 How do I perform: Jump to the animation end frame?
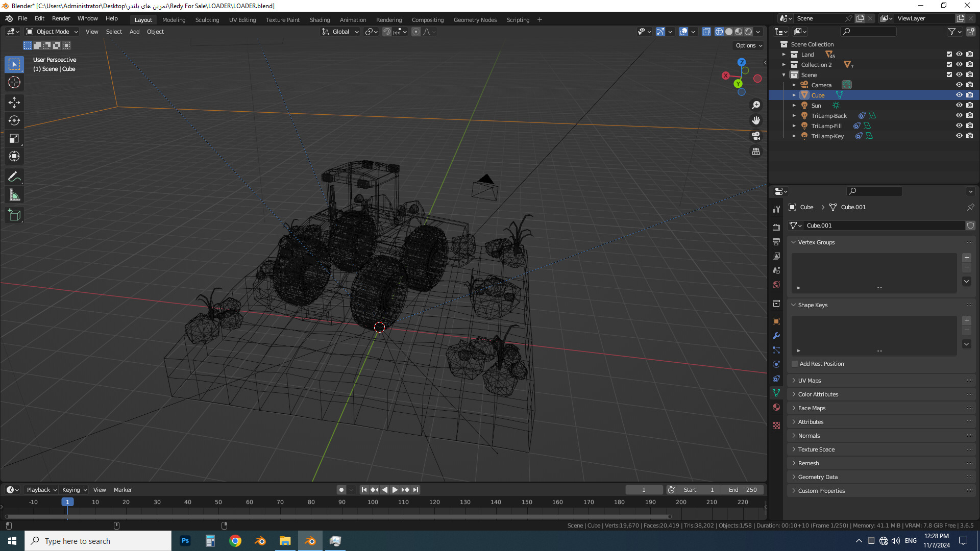[x=416, y=490]
